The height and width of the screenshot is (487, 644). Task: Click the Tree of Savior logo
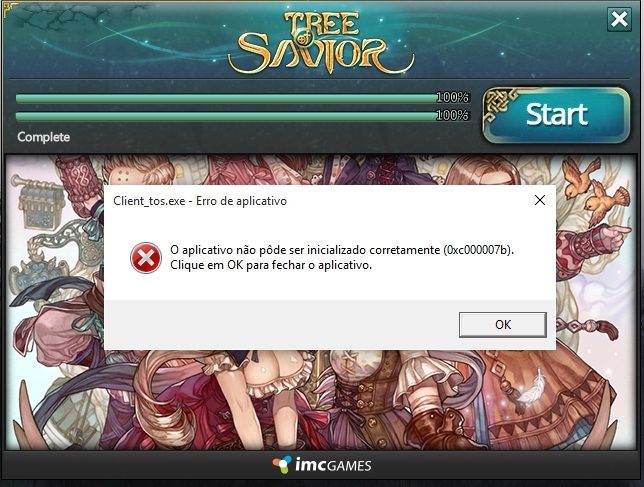click(x=321, y=42)
